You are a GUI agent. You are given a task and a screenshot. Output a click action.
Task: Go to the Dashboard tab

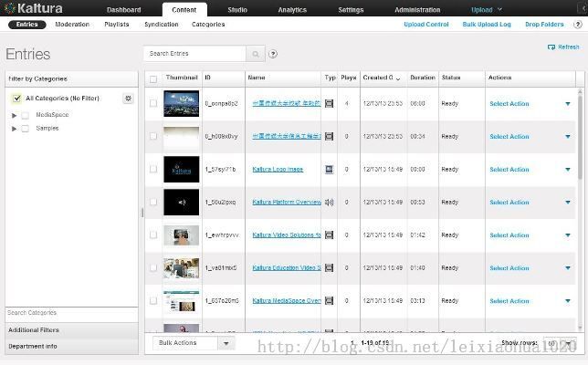pyautogui.click(x=124, y=10)
